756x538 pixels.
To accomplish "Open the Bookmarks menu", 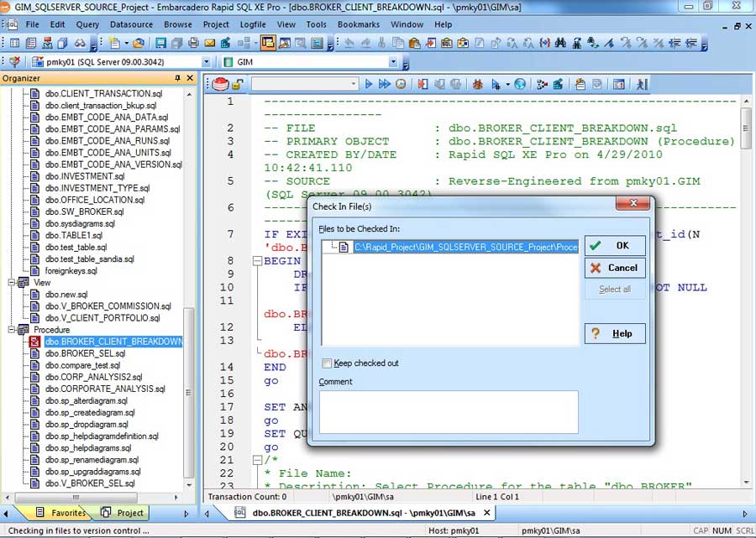I will coord(358,24).
